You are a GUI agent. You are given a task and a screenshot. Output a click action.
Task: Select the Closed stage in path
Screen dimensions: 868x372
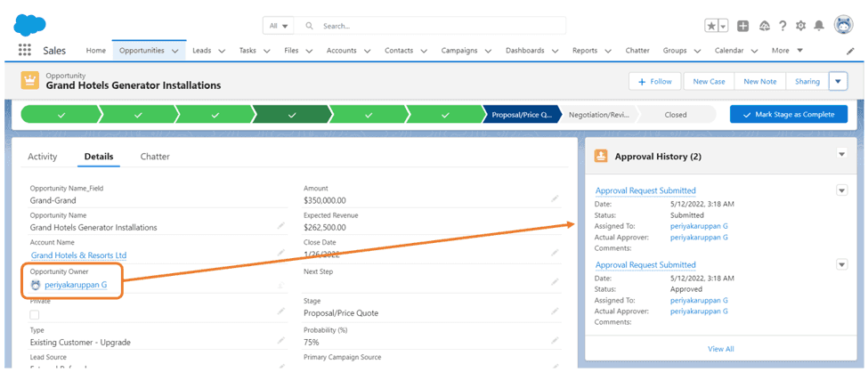676,115
